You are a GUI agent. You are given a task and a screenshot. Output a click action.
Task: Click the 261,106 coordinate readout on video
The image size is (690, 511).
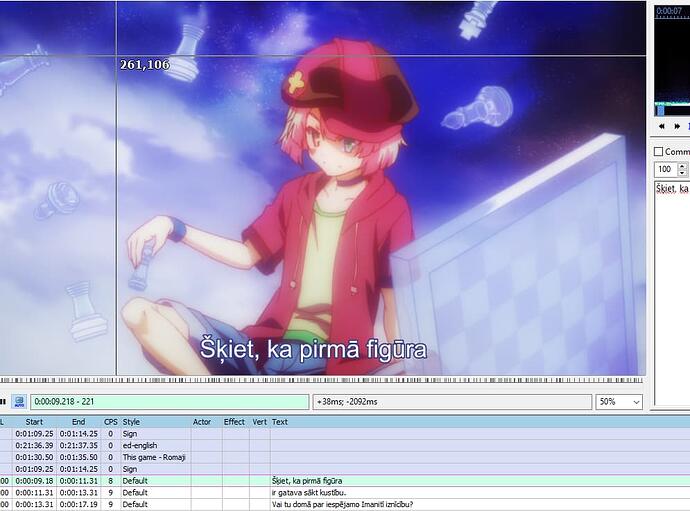click(x=145, y=65)
